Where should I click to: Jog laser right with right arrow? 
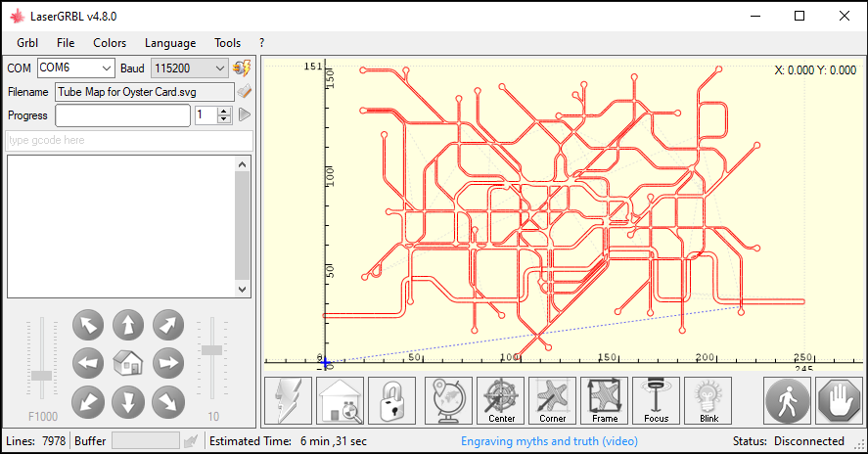pyautogui.click(x=168, y=363)
